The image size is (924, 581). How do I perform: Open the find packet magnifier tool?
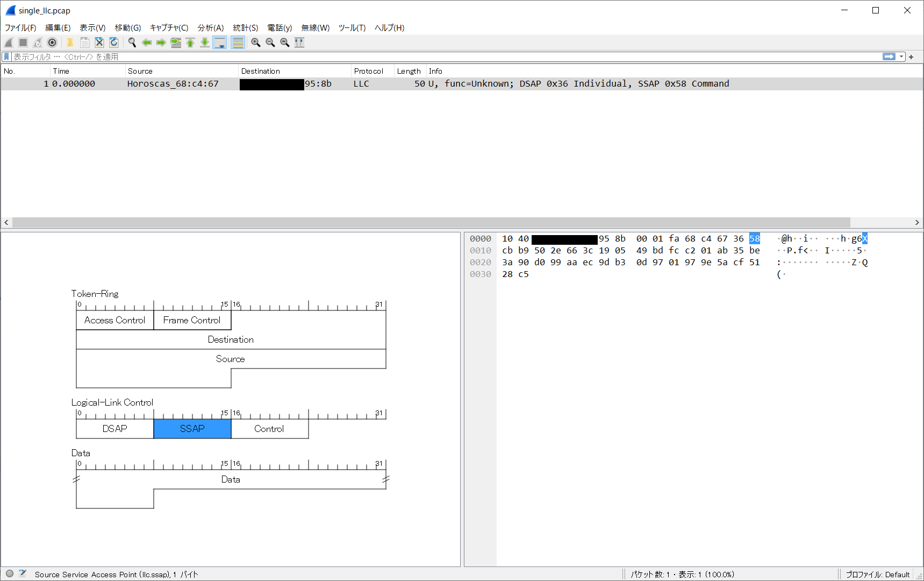132,42
